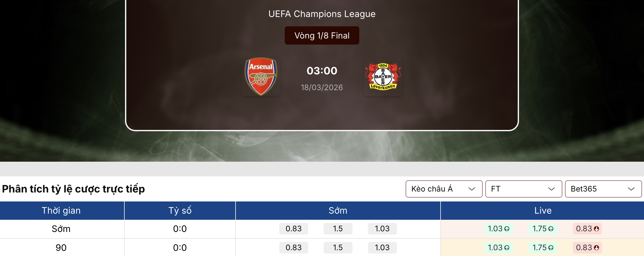Viewport: 644px width, 256px height.
Task: Click the UEFA Champions League title link
Action: (322, 14)
